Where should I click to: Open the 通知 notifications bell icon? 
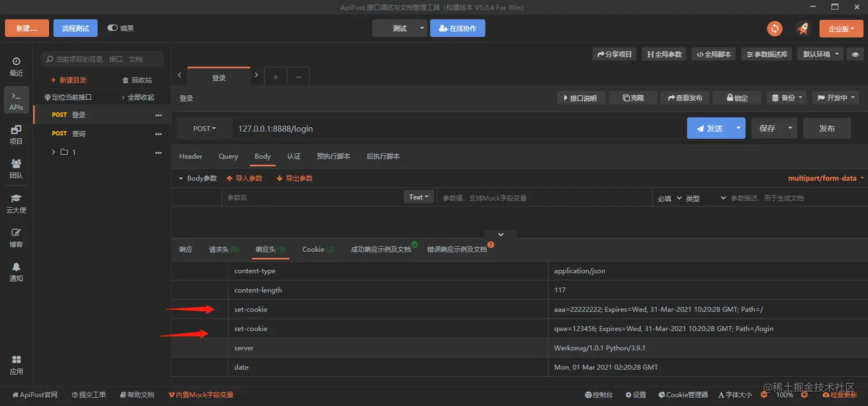pyautogui.click(x=16, y=272)
